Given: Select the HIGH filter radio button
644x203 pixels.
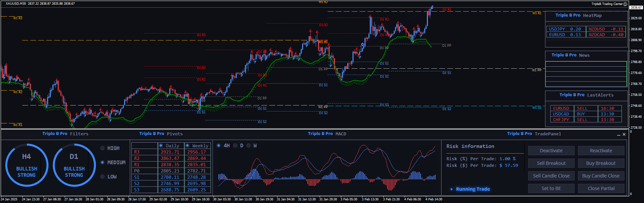Looking at the screenshot, I should (102, 148).
